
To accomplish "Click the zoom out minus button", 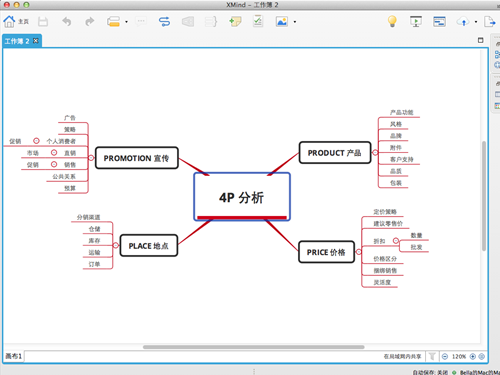I will pyautogui.click(x=445, y=357).
